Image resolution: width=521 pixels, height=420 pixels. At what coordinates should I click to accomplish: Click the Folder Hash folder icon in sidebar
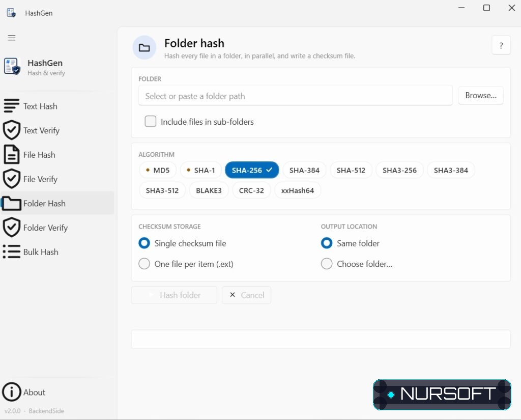(x=12, y=203)
